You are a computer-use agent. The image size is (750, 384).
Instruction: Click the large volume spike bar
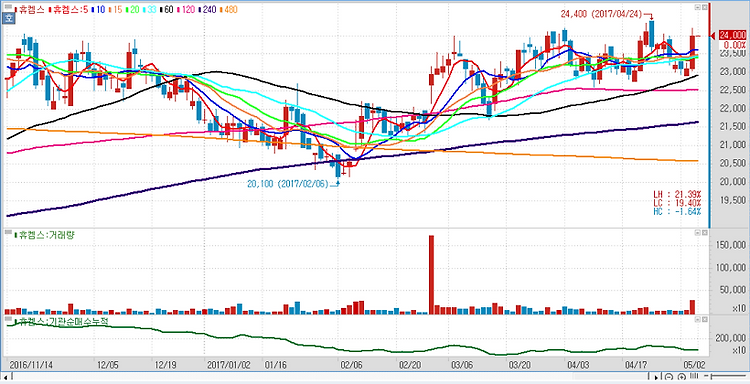(431, 274)
